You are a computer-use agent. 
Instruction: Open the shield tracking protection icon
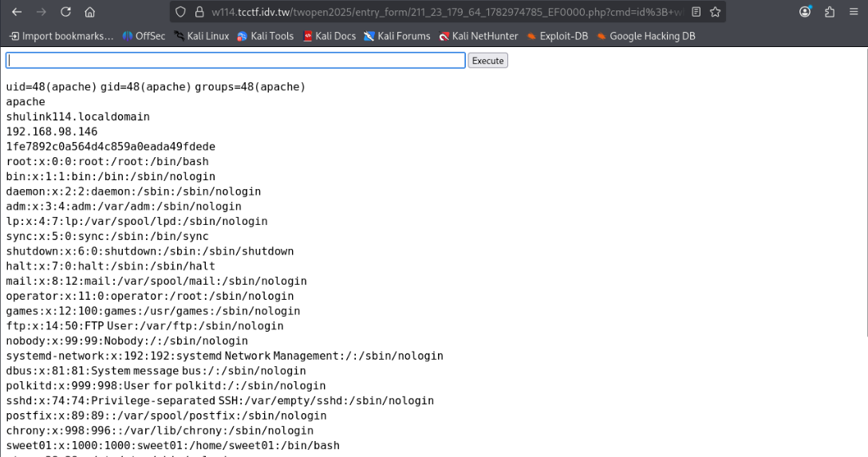coord(180,12)
